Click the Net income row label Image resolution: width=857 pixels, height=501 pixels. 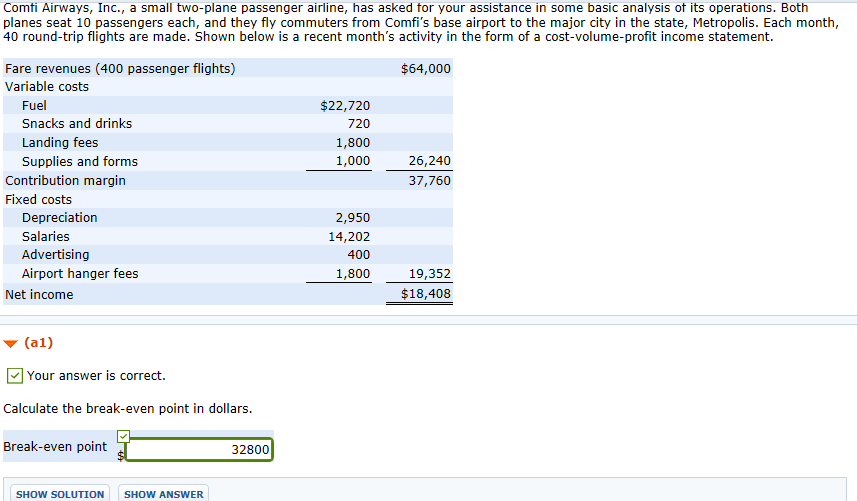tap(39, 294)
